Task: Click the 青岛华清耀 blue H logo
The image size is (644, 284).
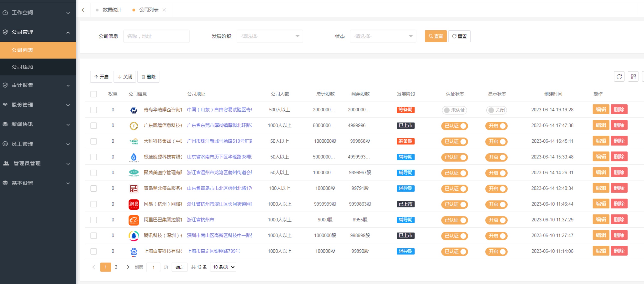Action: coord(134,110)
